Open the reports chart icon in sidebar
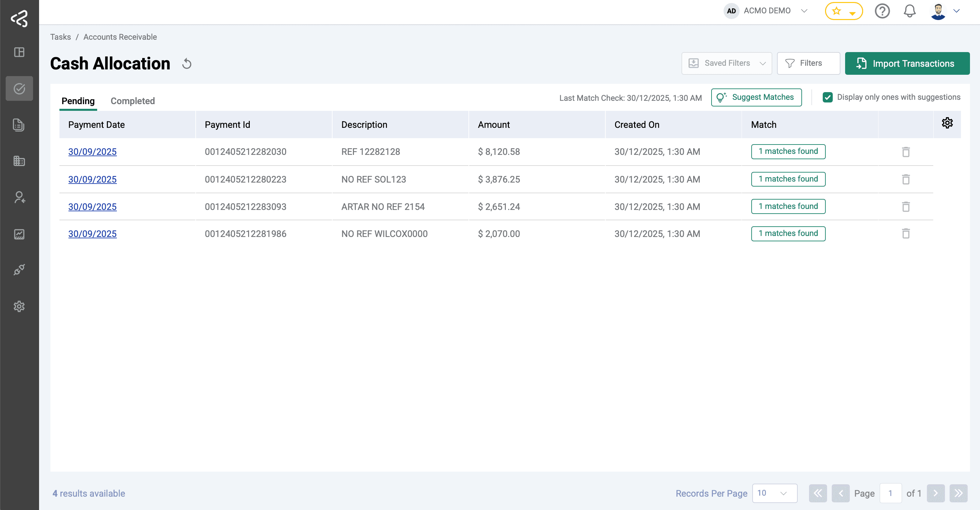980x510 pixels. pyautogui.click(x=19, y=234)
